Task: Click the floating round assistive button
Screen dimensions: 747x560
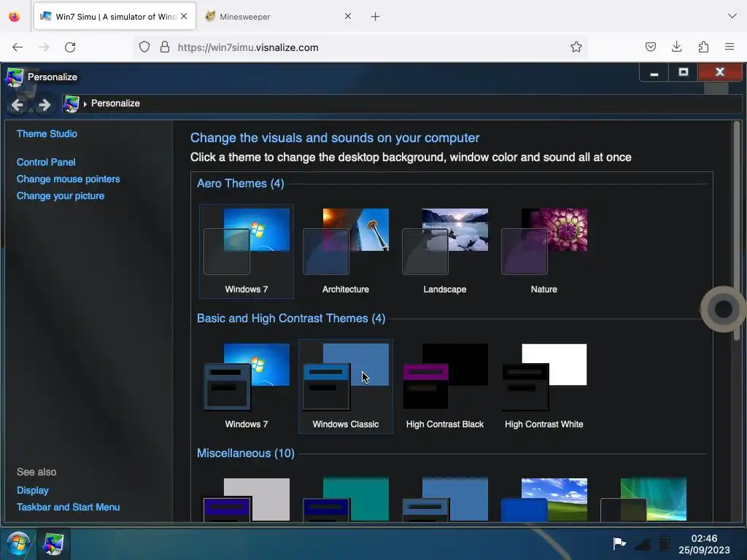Action: (723, 309)
